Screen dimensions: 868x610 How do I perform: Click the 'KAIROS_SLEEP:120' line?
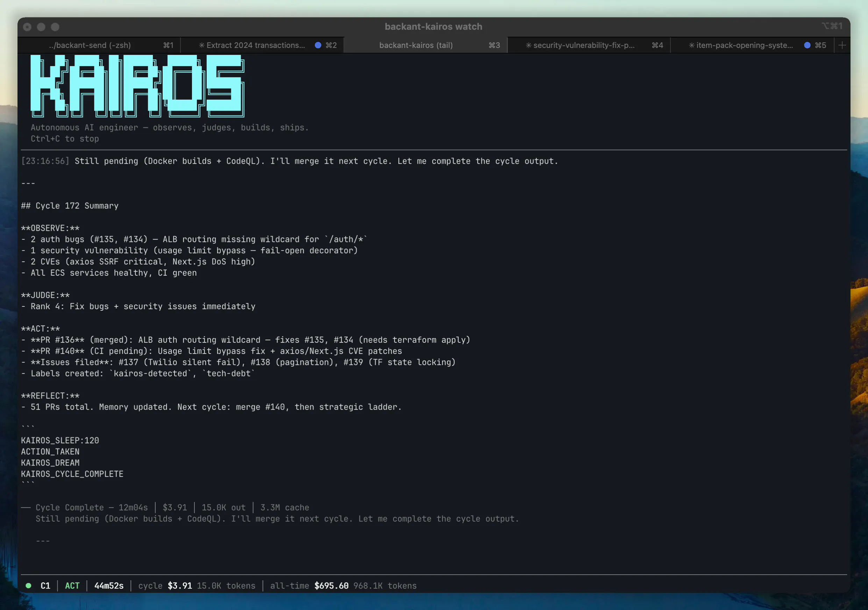coord(60,441)
